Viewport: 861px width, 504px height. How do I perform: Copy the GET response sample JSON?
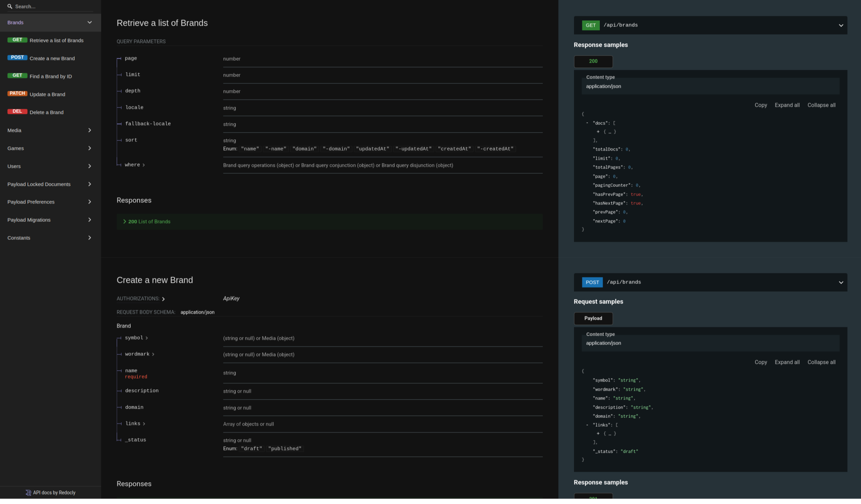pos(760,105)
